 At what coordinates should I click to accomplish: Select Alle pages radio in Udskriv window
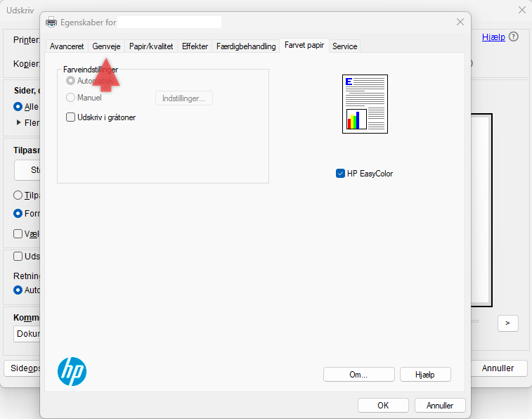(18, 107)
